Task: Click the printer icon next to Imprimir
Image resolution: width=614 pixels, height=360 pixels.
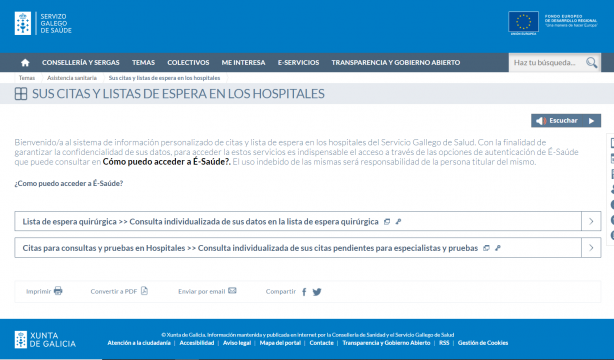Action: [x=58, y=291]
